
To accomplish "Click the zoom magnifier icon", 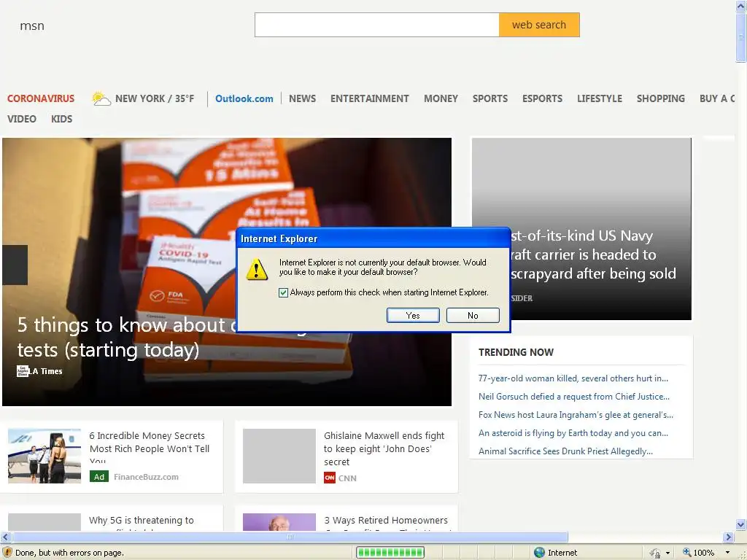I will pos(686,553).
